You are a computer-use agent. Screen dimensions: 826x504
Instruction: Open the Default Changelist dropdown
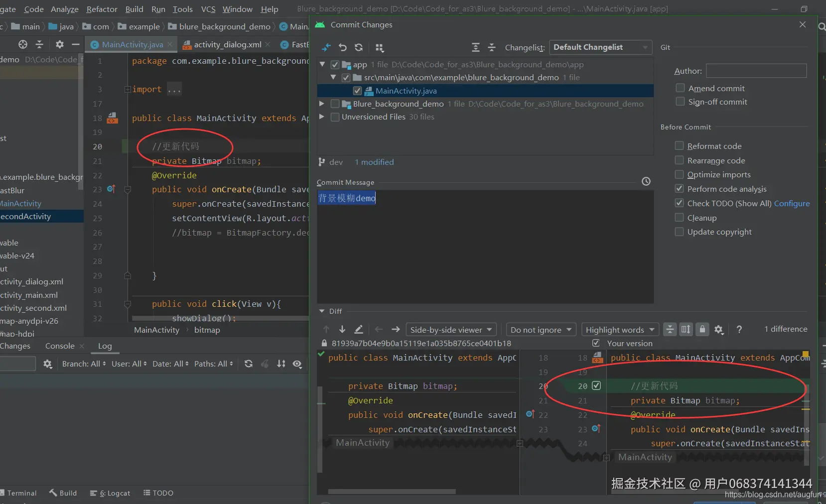coord(600,47)
